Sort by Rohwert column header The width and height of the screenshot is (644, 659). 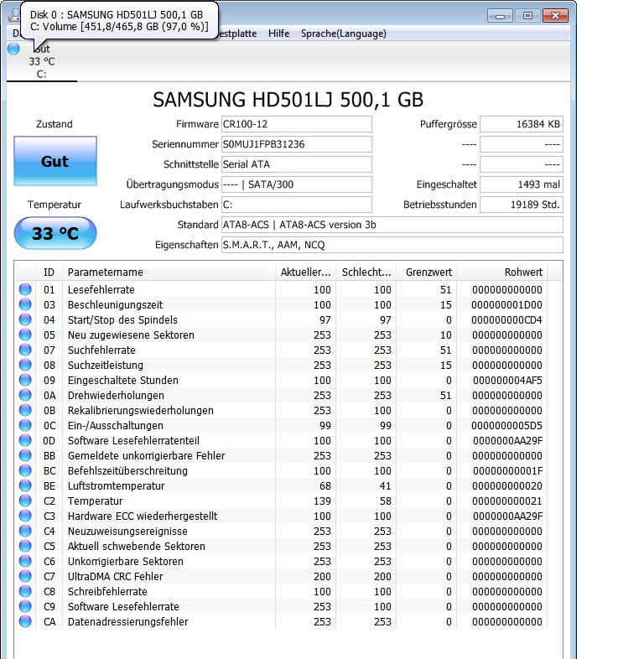(x=502, y=272)
